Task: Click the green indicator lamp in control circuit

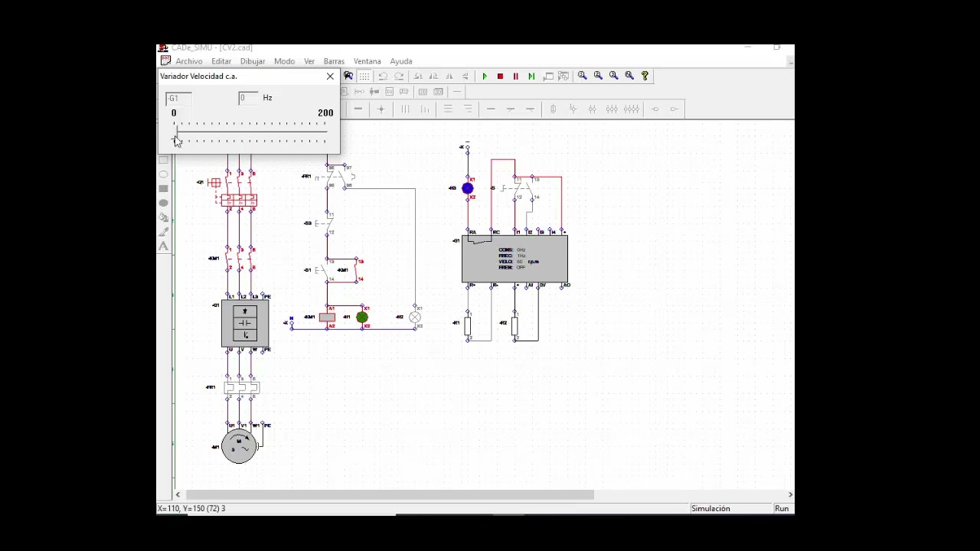Action: click(362, 317)
